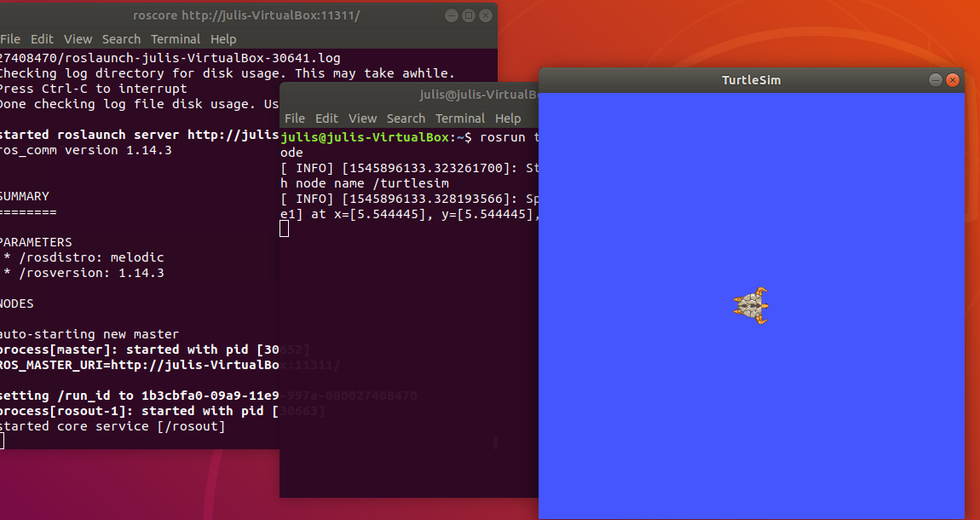This screenshot has width=980, height=520.
Task: Click the maximize icon on the roscore terminal
Action: 468,14
